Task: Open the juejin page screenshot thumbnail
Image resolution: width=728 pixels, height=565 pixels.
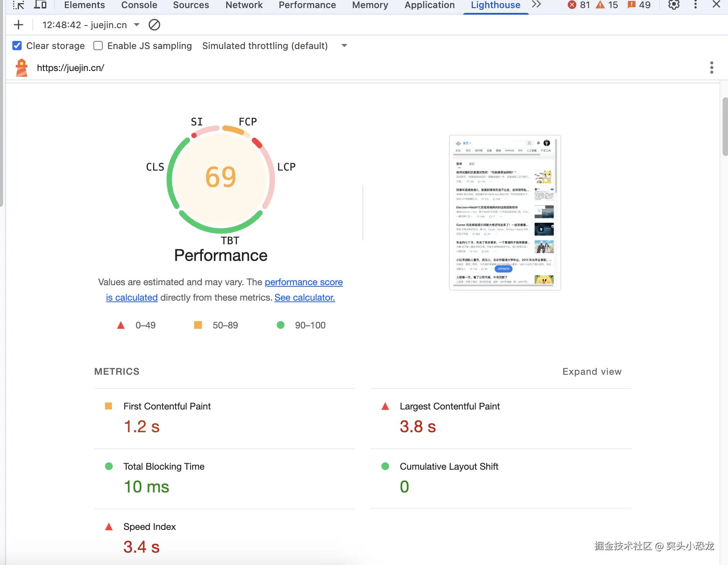Action: pyautogui.click(x=505, y=213)
